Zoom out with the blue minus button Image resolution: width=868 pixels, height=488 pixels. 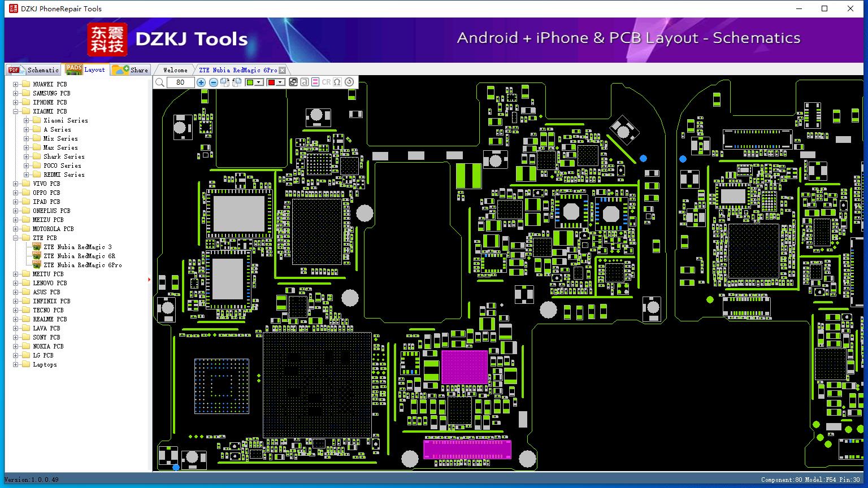(213, 82)
